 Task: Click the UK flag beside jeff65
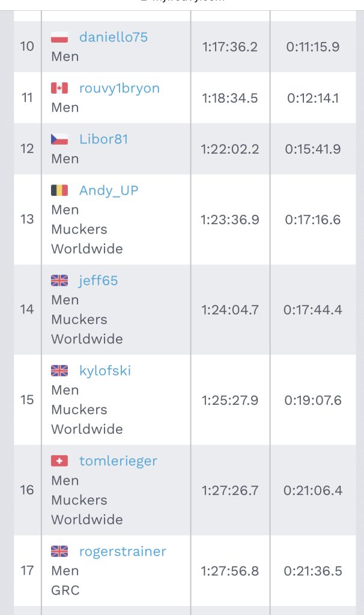tap(59, 280)
